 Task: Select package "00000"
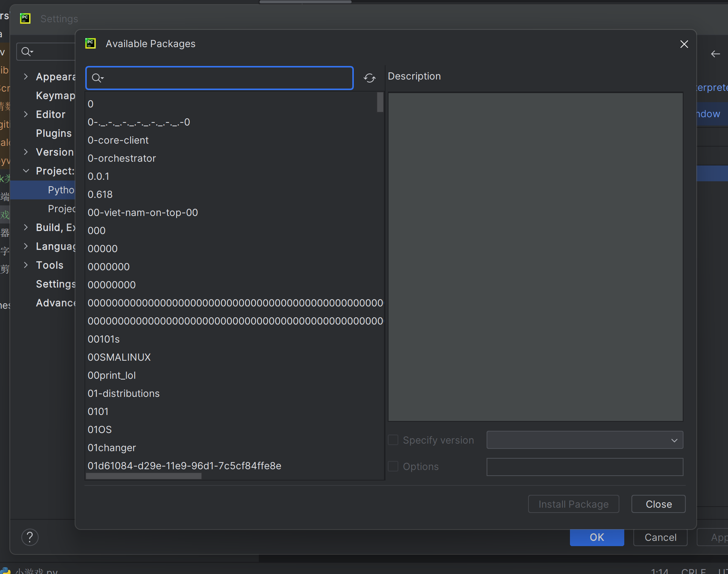(235, 249)
